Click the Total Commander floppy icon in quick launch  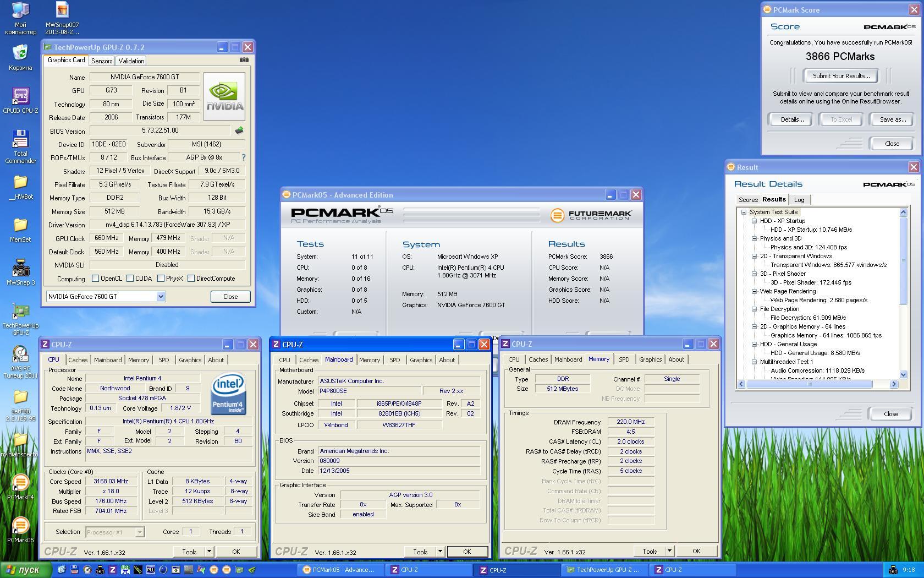(74, 570)
